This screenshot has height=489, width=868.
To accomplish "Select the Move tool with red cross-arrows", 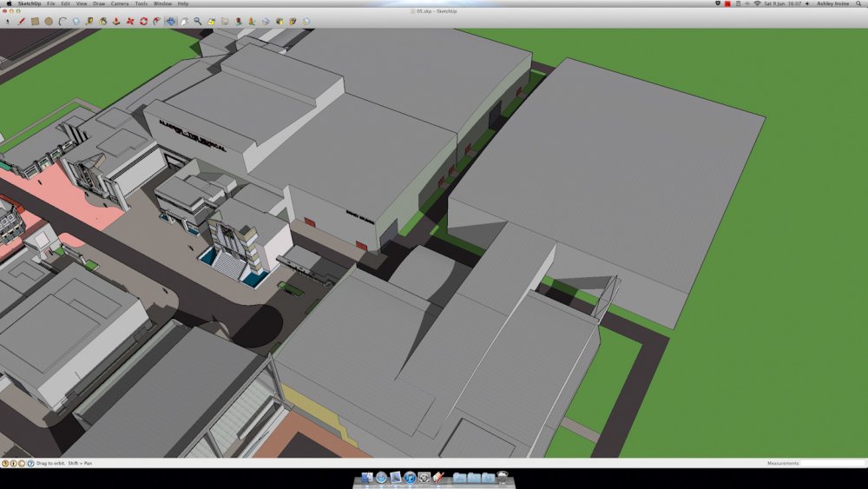I will pos(129,21).
